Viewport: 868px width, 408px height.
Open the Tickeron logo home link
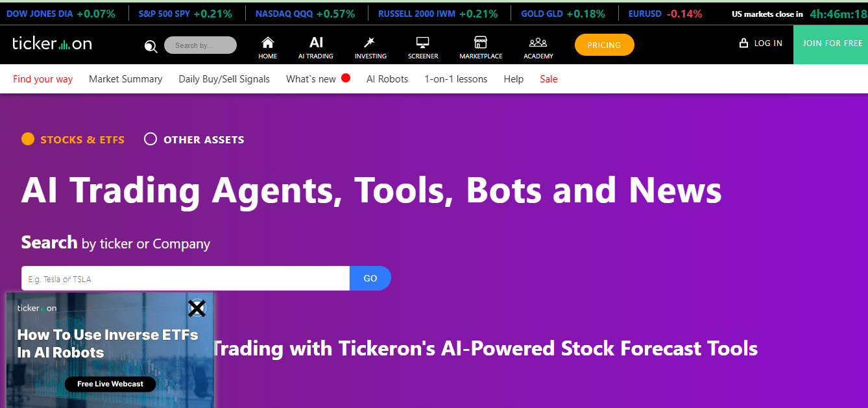(x=52, y=44)
